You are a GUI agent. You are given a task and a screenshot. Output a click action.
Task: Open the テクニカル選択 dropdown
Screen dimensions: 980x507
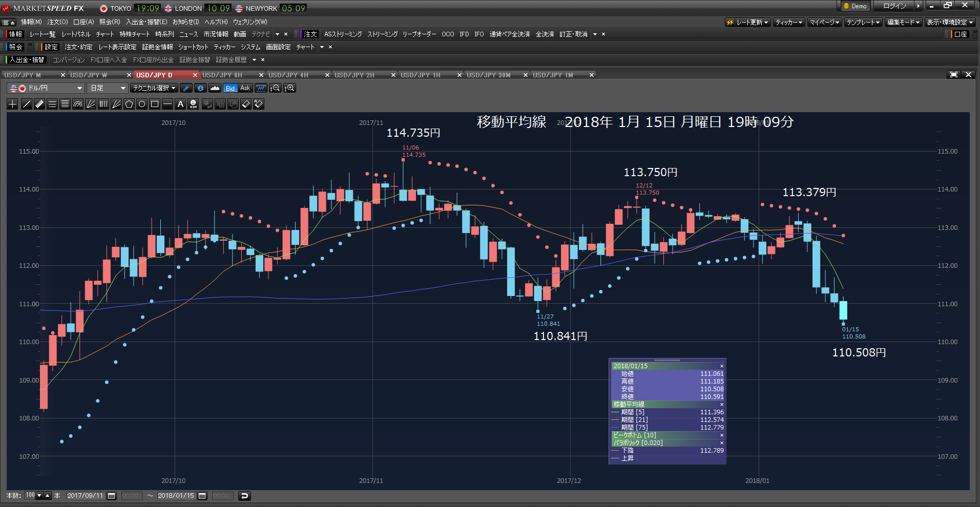[154, 88]
